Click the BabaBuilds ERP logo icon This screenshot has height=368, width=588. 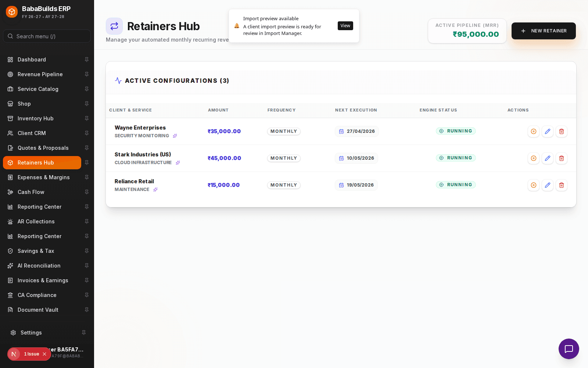[12, 12]
